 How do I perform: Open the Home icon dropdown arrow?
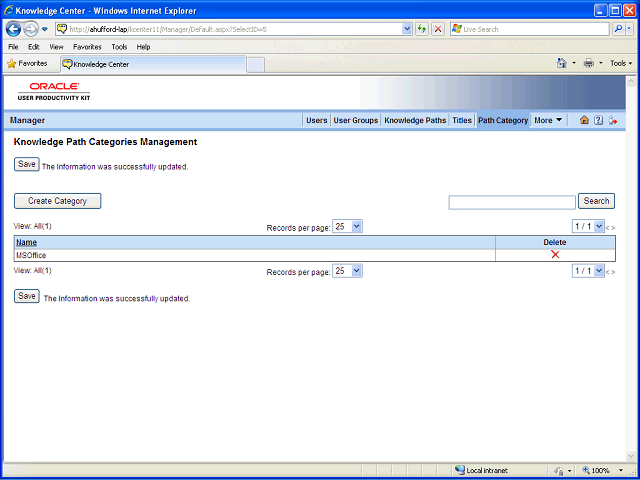point(574,63)
